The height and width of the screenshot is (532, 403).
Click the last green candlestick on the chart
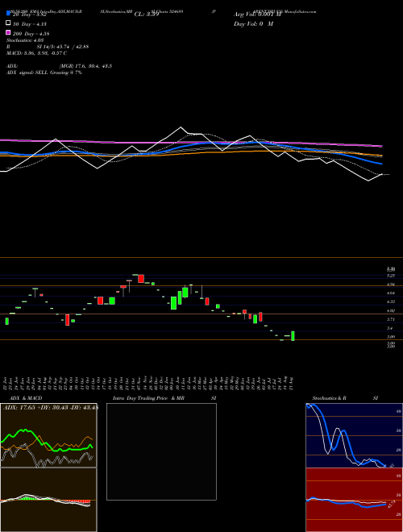point(293,336)
